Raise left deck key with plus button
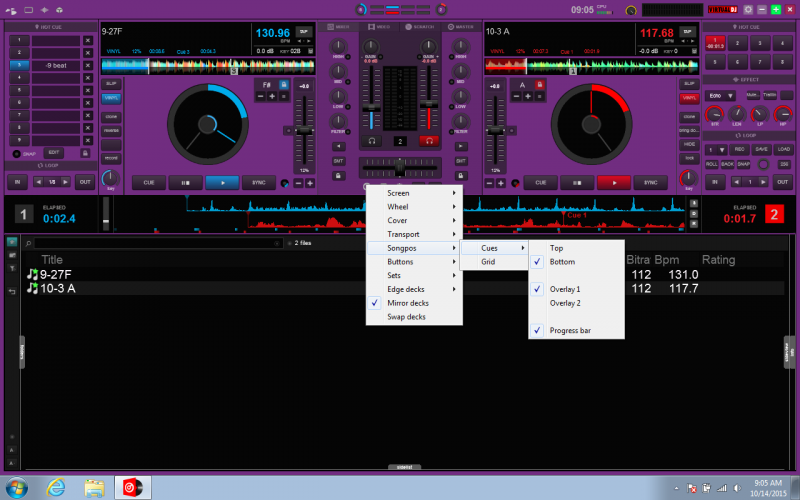Image resolution: width=800 pixels, height=500 pixels. click(272, 96)
